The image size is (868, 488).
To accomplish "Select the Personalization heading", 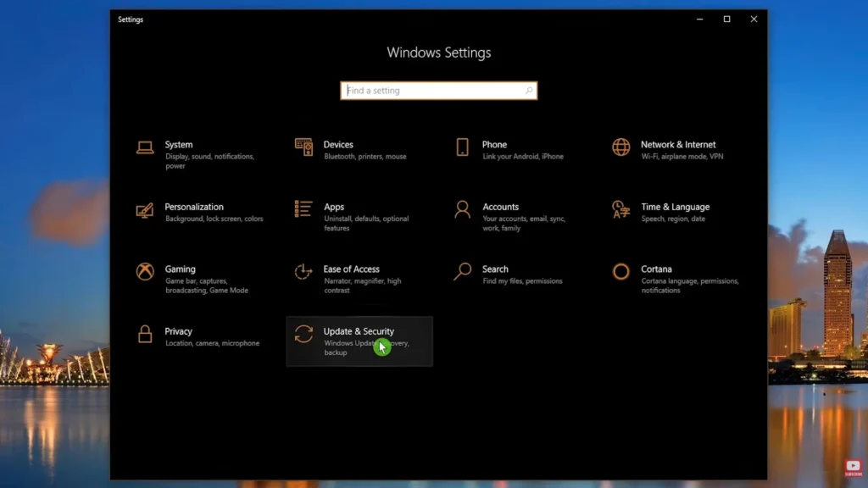I will [194, 207].
